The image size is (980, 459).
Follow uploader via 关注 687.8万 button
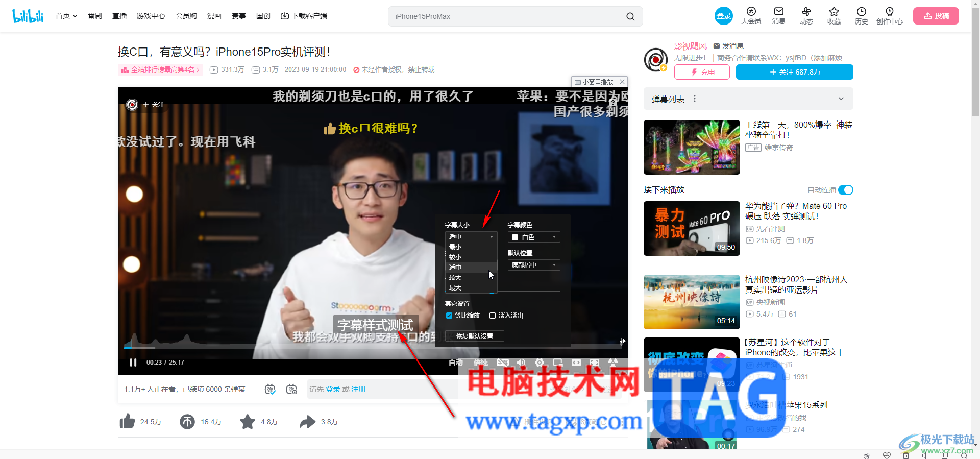795,72
